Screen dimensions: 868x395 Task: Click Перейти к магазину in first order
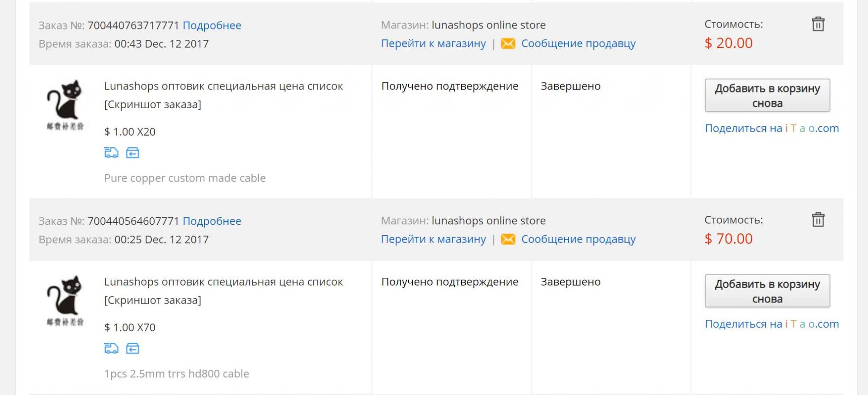click(433, 43)
